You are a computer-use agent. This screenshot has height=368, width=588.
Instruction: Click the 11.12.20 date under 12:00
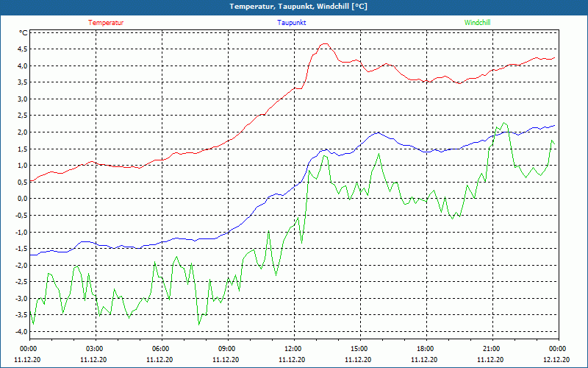tap(292, 359)
